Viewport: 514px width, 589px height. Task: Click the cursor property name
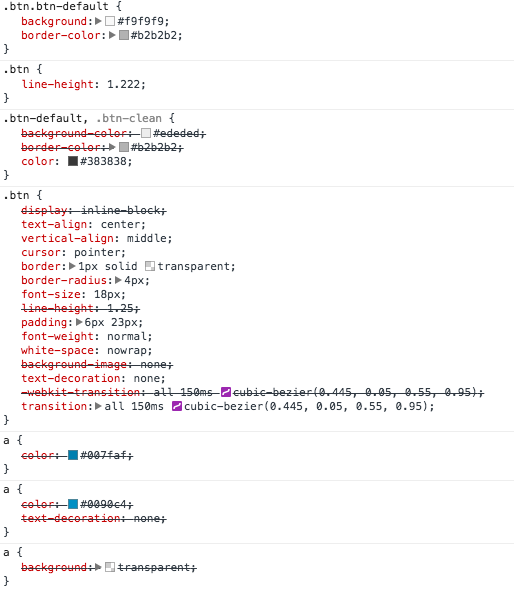(x=41, y=252)
